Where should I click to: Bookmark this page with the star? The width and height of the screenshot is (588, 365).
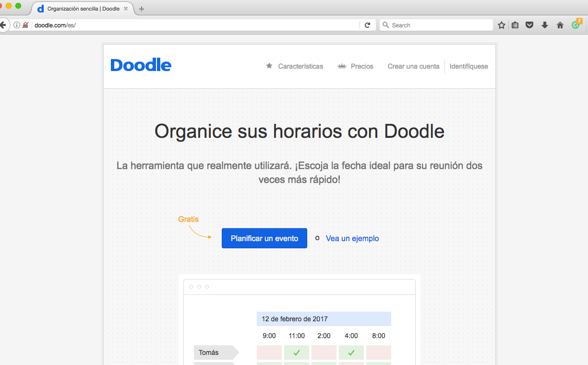tap(501, 24)
